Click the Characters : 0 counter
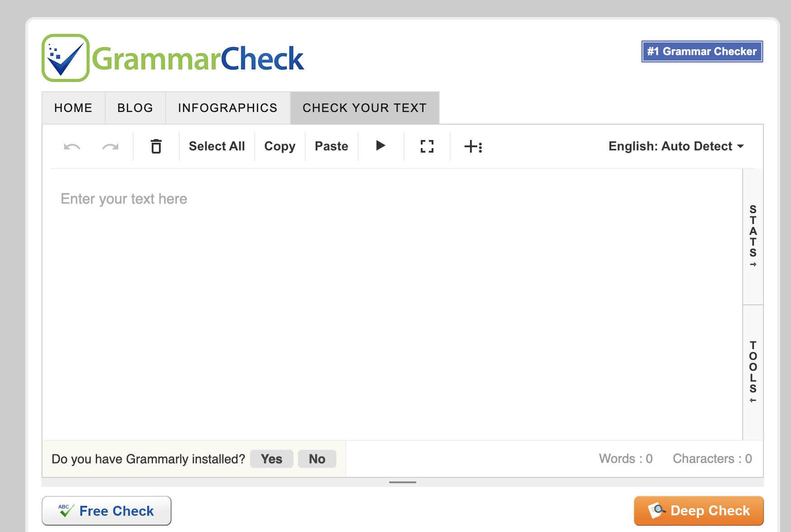Viewport: 791px width, 532px height. click(x=712, y=459)
